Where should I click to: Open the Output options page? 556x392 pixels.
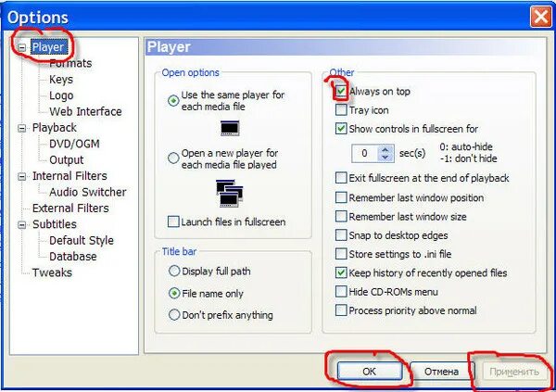click(x=67, y=160)
